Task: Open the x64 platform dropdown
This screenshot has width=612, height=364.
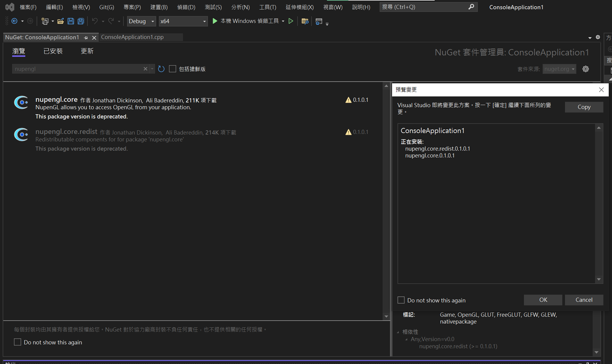Action: point(183,21)
